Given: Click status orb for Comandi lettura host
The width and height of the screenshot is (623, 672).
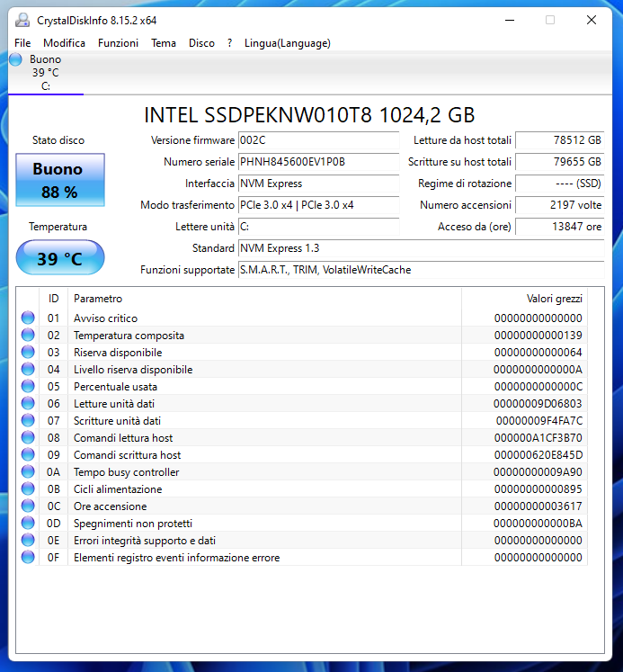Looking at the screenshot, I should tap(28, 437).
